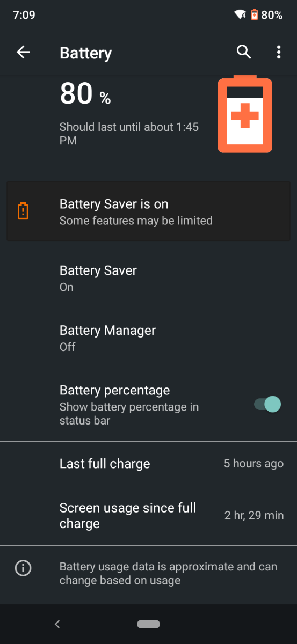Open the Battery Saver setting
Viewport: 297px width, 644px height.
148,278
